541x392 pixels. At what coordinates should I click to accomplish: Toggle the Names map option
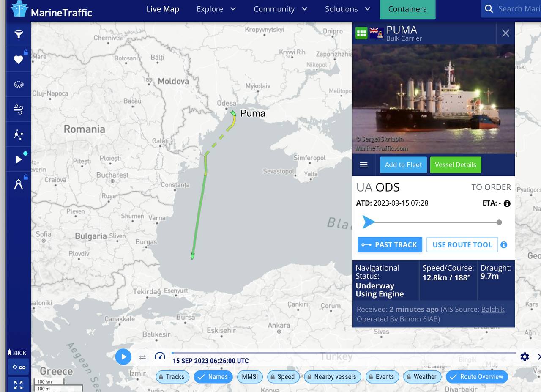(213, 377)
